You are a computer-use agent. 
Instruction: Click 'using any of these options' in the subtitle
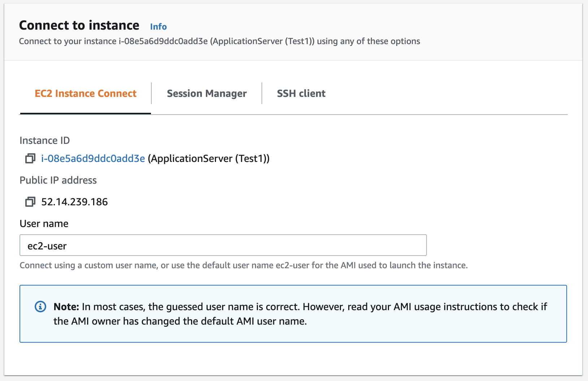coord(368,41)
